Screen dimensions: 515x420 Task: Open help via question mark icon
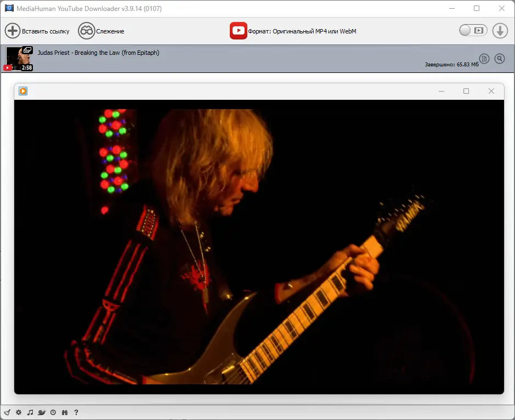click(x=76, y=412)
